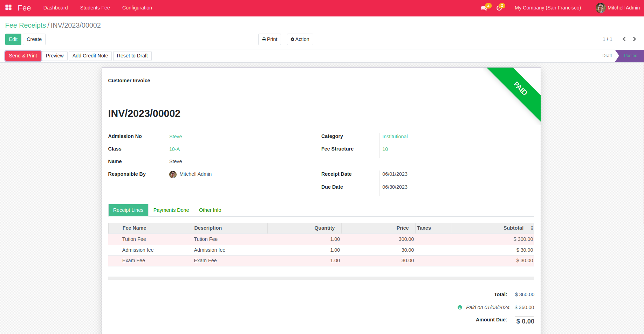Screen dimensions: 644x334
Task: Switch to the Payments Done tab
Action: [x=171, y=210]
